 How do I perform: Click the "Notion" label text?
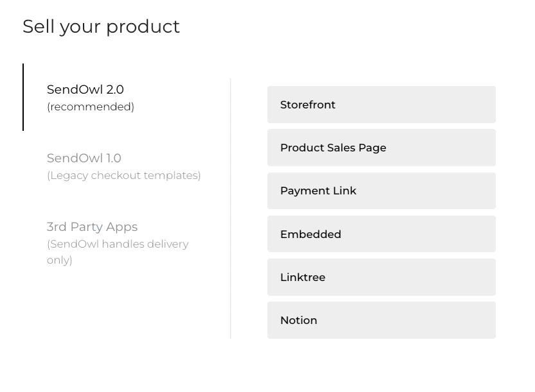coord(299,320)
